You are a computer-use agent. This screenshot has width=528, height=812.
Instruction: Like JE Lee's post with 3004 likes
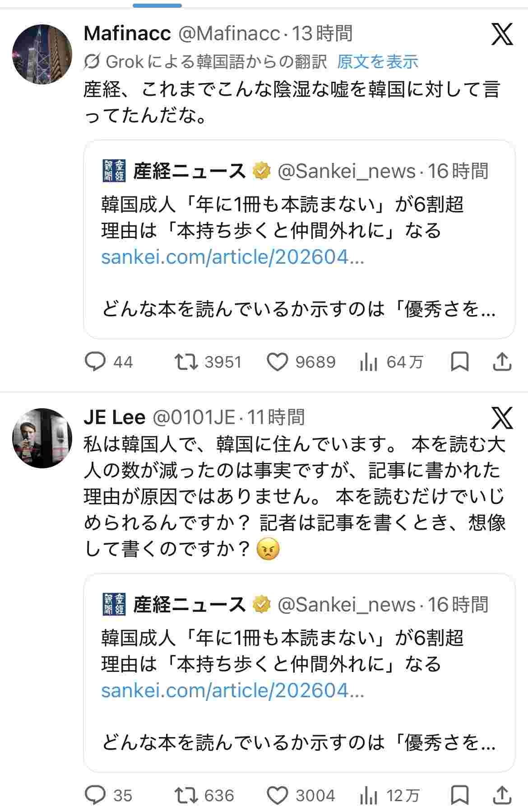coord(278,795)
